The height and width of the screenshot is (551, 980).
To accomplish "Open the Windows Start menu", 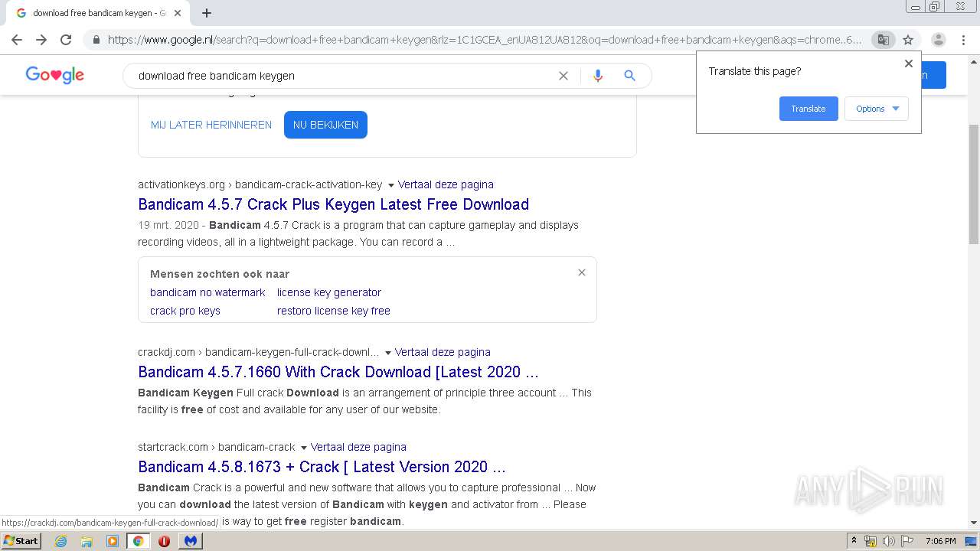I will [21, 540].
